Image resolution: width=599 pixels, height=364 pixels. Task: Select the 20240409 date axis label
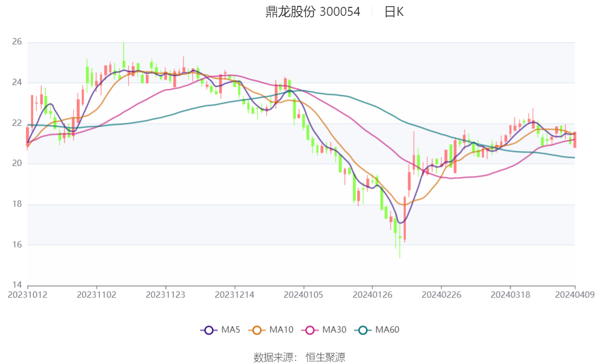coord(575,295)
